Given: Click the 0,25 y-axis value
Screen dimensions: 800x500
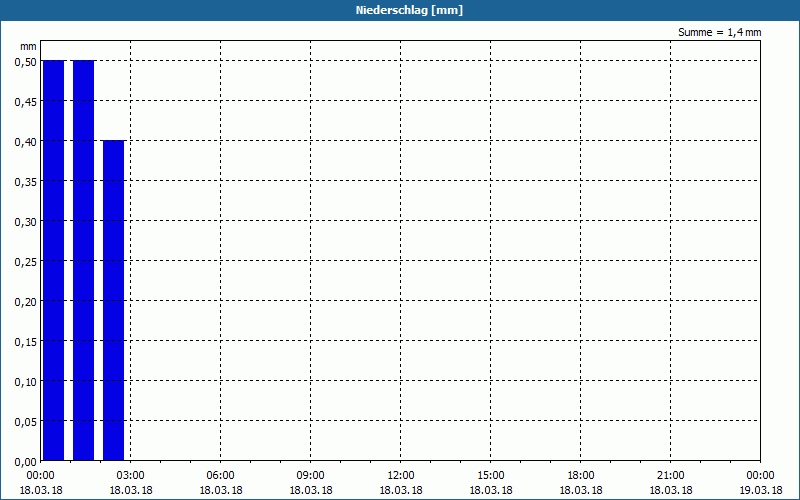Looking at the screenshot, I should (x=26, y=262).
